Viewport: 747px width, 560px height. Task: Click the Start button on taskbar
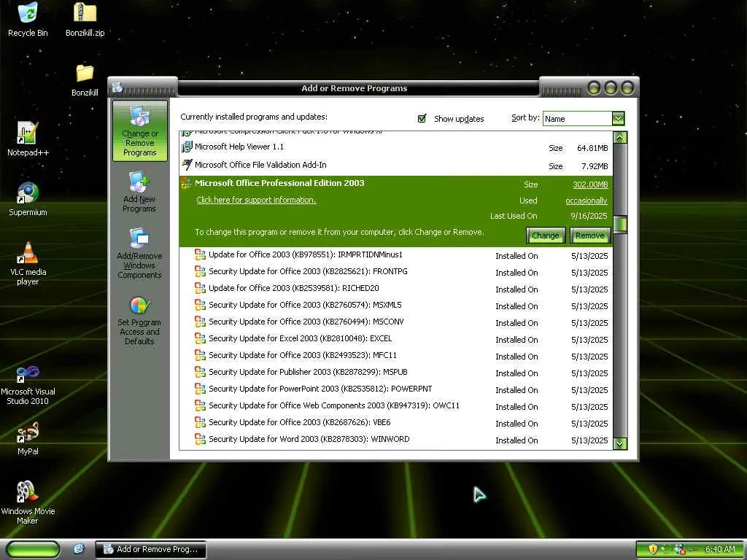click(x=32, y=549)
